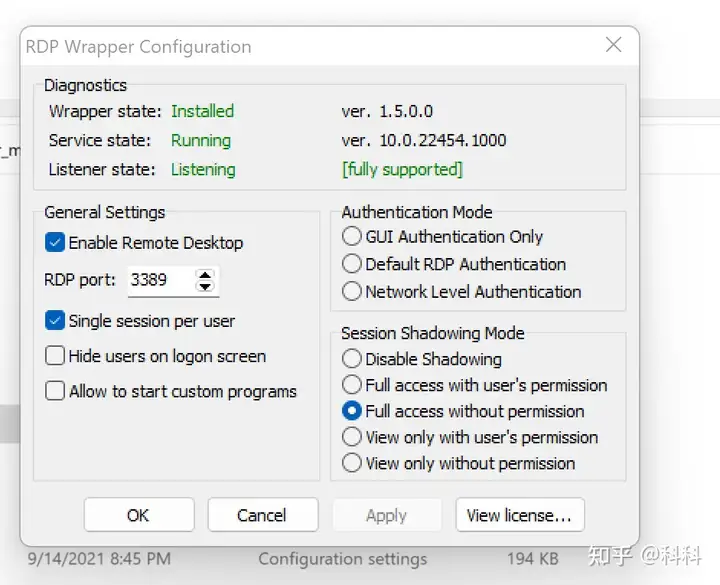
Task: Choose View only with user's permission
Action: point(352,437)
